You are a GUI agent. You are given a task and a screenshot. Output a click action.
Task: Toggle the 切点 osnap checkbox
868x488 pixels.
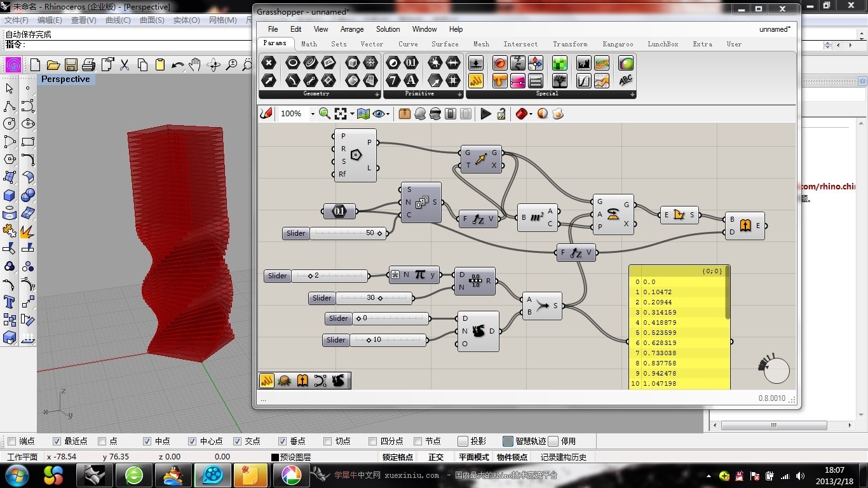[x=328, y=441]
